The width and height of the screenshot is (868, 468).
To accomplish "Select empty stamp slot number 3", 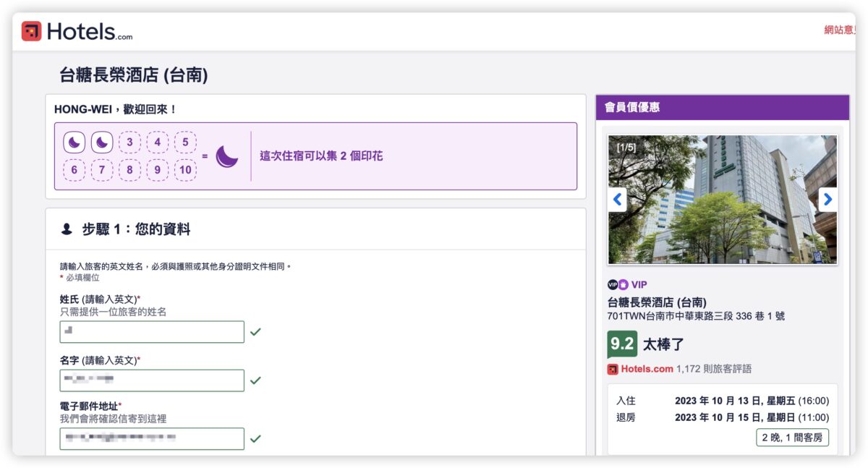I will click(x=129, y=142).
